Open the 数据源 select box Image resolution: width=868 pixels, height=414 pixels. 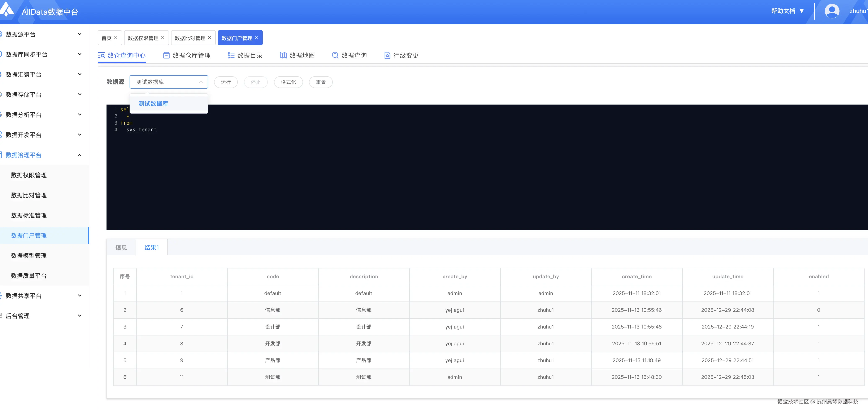click(169, 82)
